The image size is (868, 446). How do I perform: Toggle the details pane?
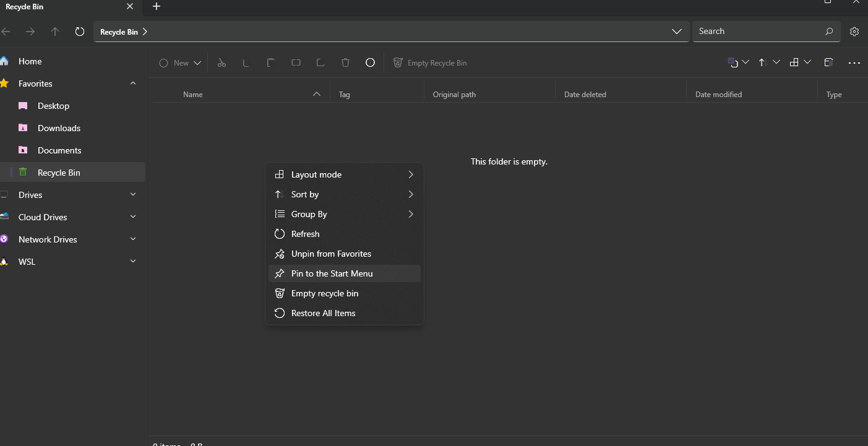[x=828, y=62]
